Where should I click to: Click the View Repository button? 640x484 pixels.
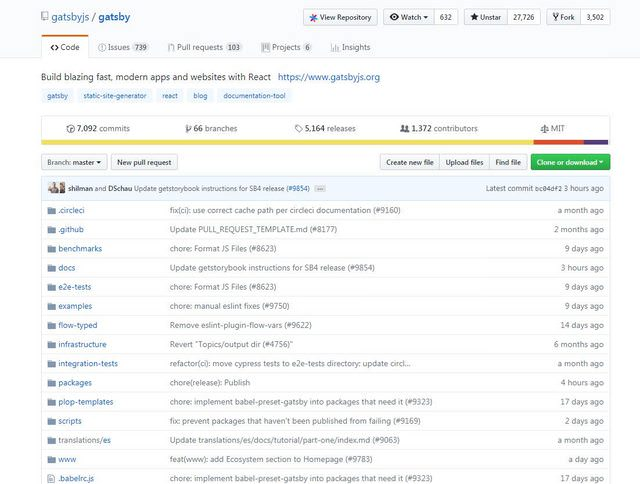[x=340, y=17]
